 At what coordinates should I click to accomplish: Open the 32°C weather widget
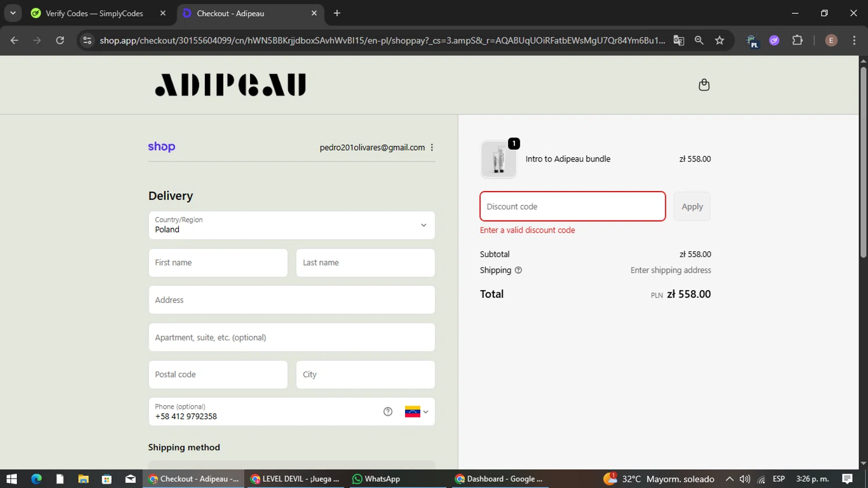coord(659,479)
